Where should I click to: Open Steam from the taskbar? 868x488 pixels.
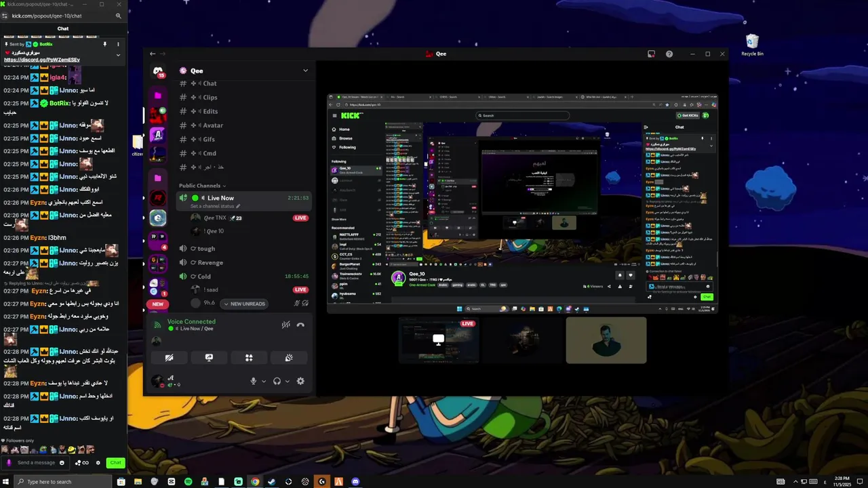[272, 481]
